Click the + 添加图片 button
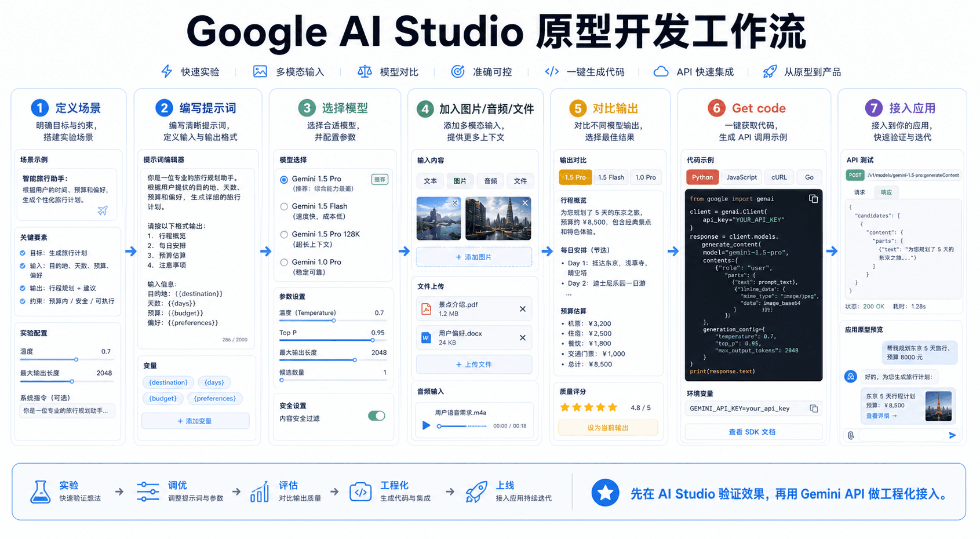Screen dimensions: 980x539 474,257
